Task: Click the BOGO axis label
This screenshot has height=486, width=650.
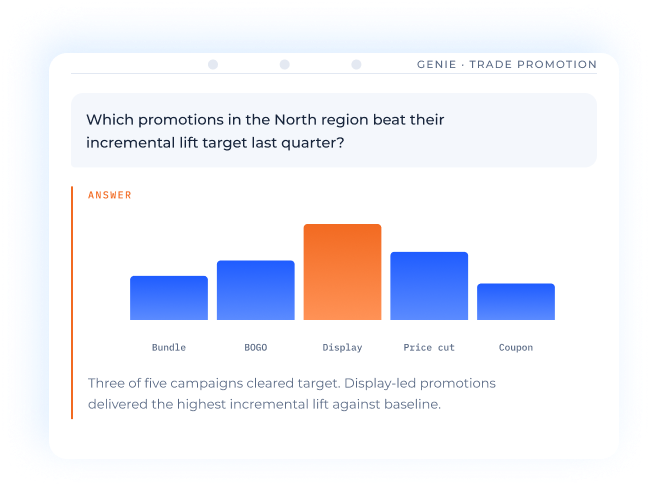Action: coord(256,347)
